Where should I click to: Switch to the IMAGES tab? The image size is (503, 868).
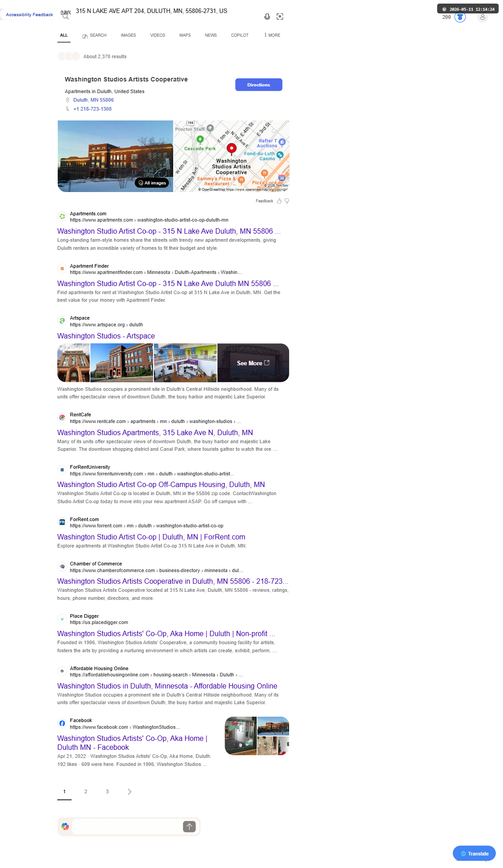tap(128, 35)
